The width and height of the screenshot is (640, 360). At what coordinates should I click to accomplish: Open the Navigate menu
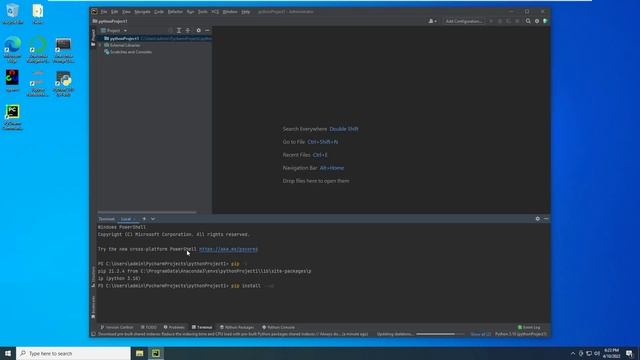tap(142, 12)
